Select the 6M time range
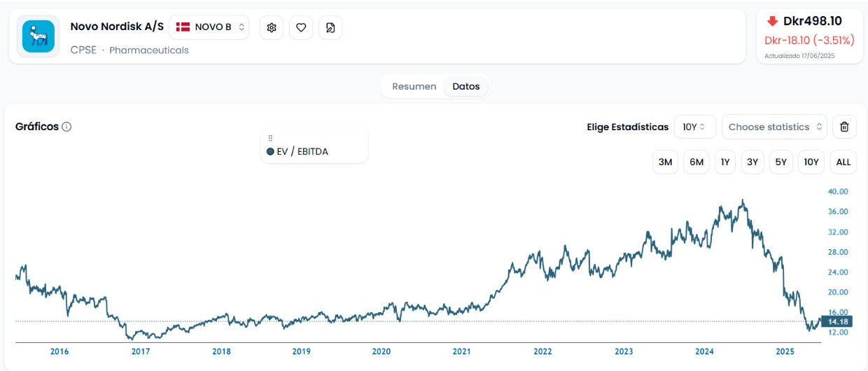This screenshot has width=868, height=371. tap(696, 162)
